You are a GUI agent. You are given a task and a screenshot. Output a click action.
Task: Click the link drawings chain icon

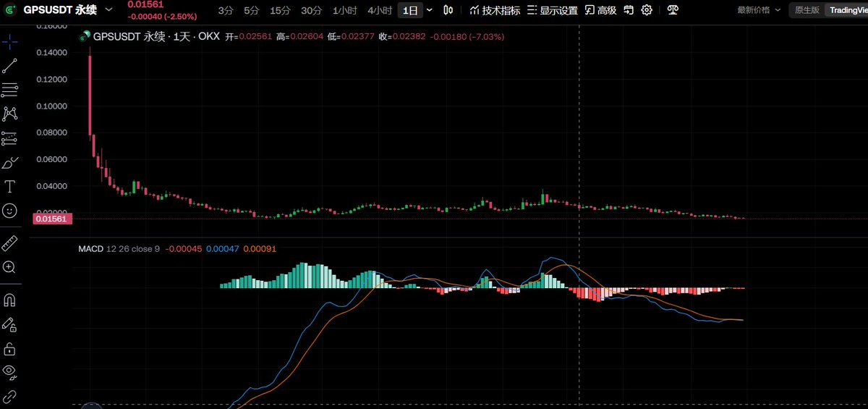pyautogui.click(x=10, y=396)
